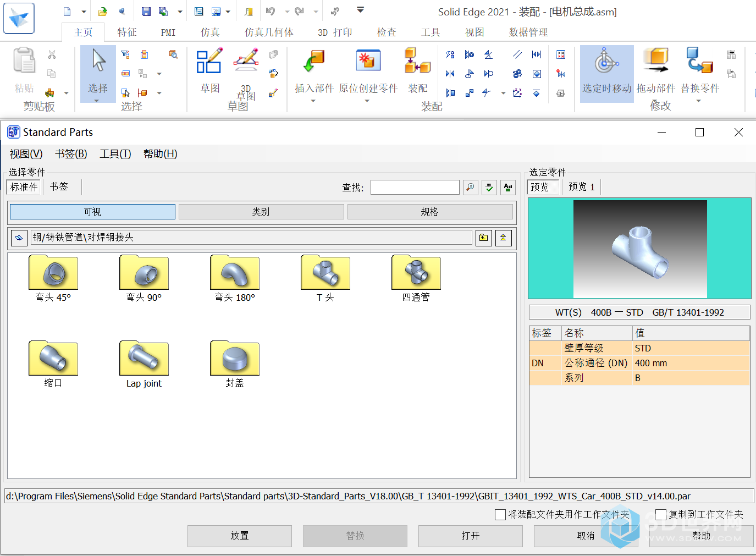Click the New document icon

click(x=67, y=12)
